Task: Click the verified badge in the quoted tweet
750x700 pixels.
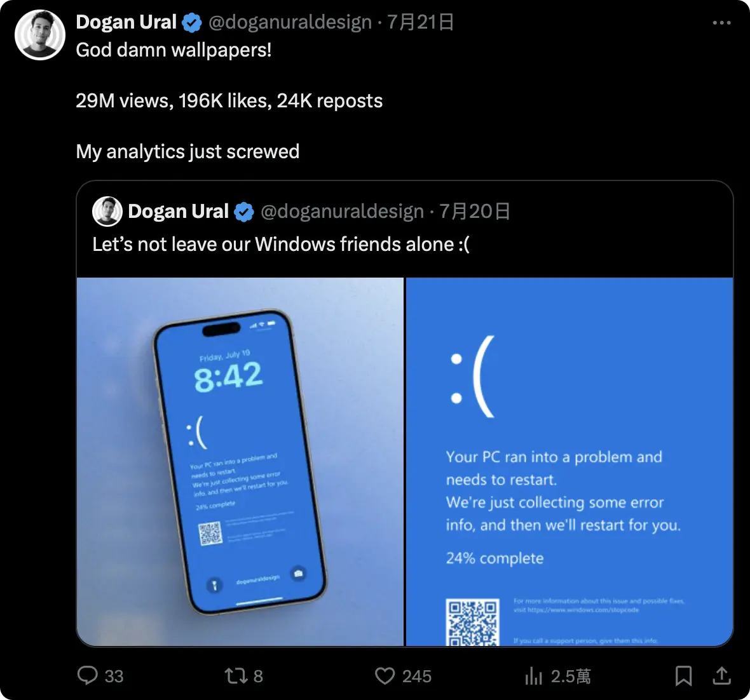Action: (x=244, y=212)
